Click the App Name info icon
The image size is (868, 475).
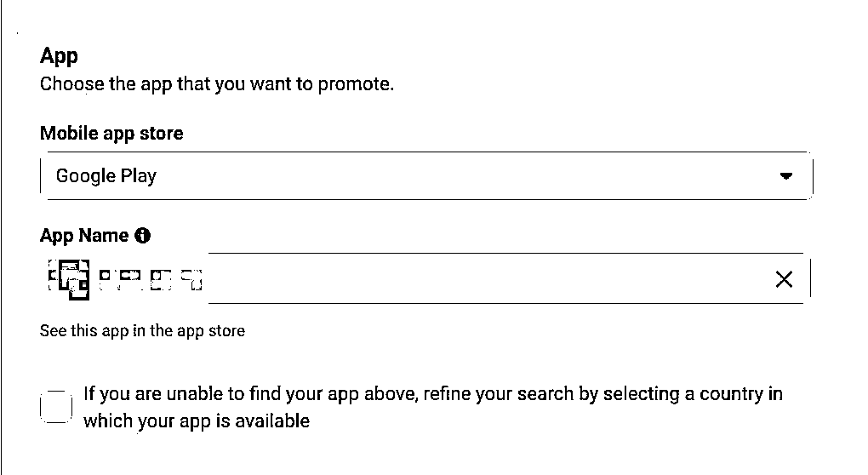(142, 236)
